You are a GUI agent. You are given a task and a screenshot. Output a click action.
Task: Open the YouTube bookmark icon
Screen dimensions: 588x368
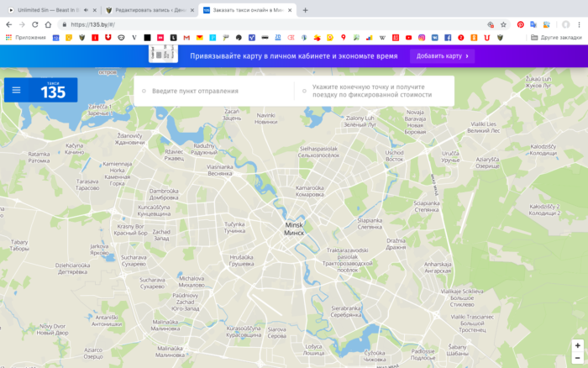(408, 38)
